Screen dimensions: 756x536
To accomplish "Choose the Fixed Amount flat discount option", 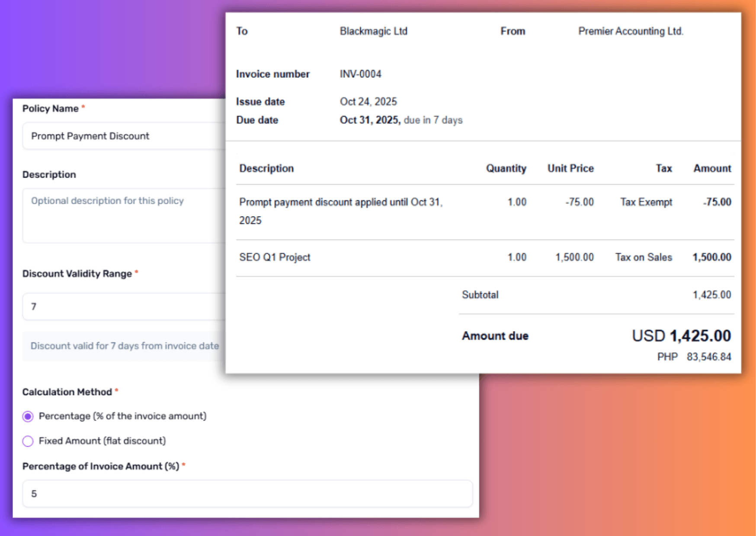I will [x=28, y=441].
